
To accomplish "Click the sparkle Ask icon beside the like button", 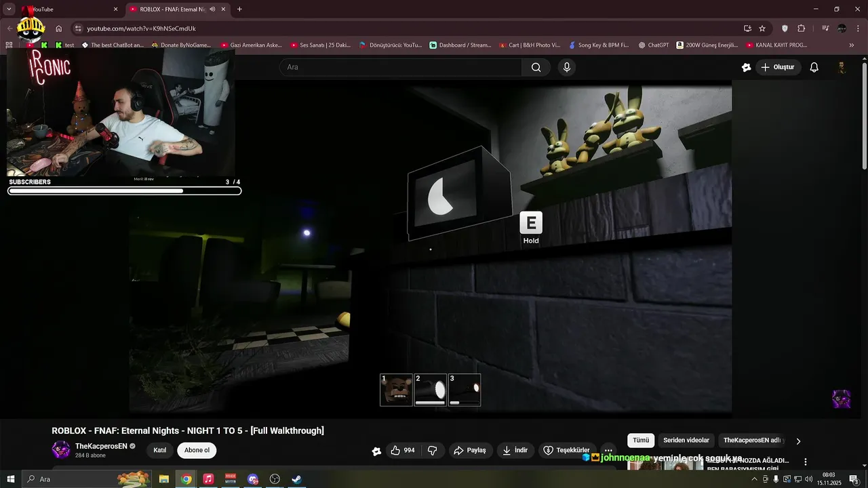I will point(376,451).
